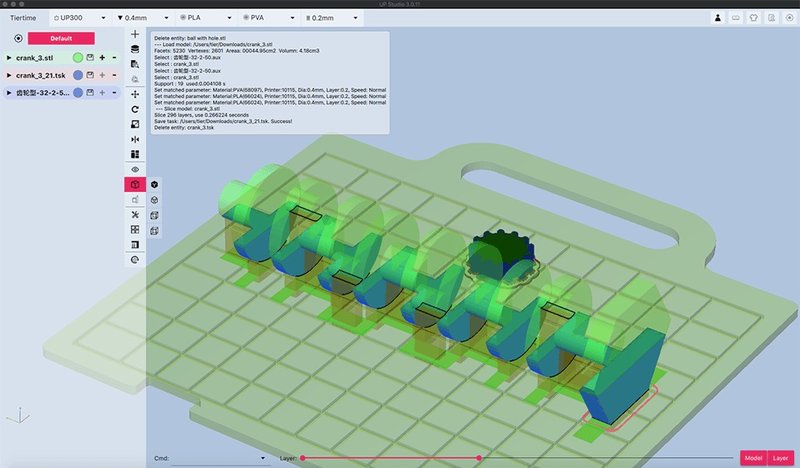Click the Tiertime label button
800x468 pixels.
pyautogui.click(x=22, y=18)
